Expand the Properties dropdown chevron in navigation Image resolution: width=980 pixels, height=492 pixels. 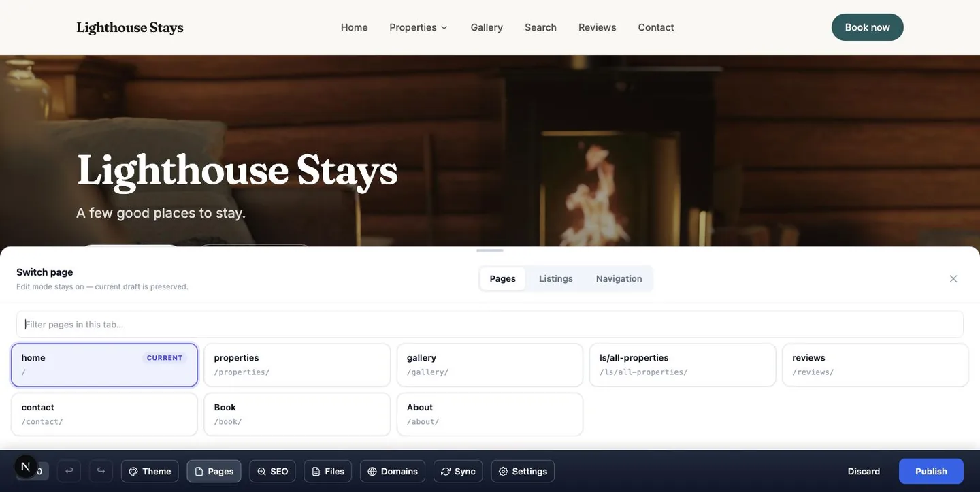pos(444,27)
